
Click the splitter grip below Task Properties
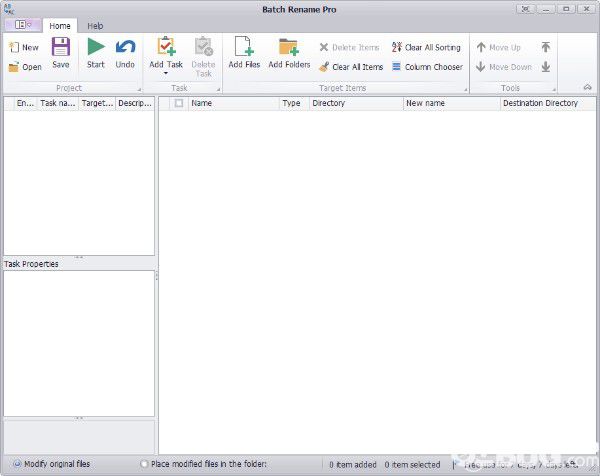(x=79, y=418)
